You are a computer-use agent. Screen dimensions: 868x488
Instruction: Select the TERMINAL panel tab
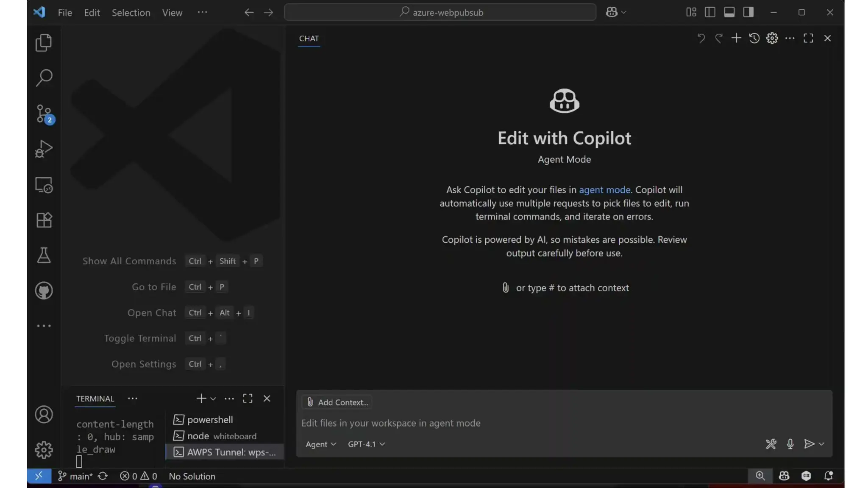pyautogui.click(x=95, y=399)
